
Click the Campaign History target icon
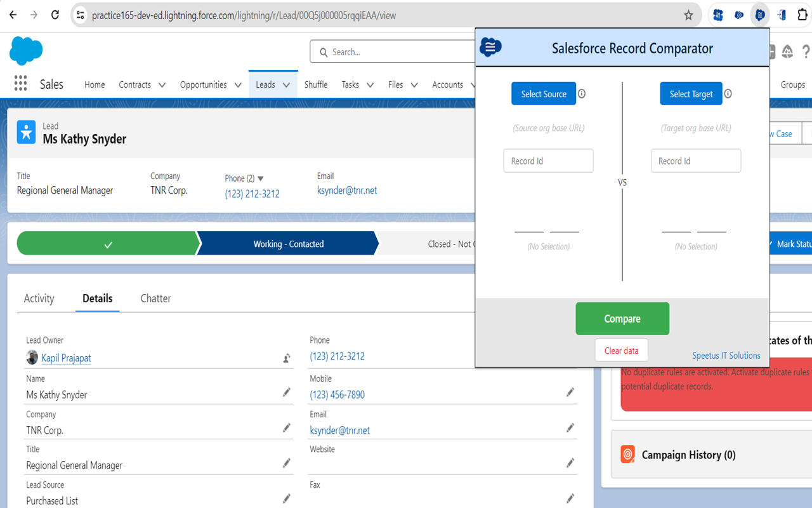point(627,454)
